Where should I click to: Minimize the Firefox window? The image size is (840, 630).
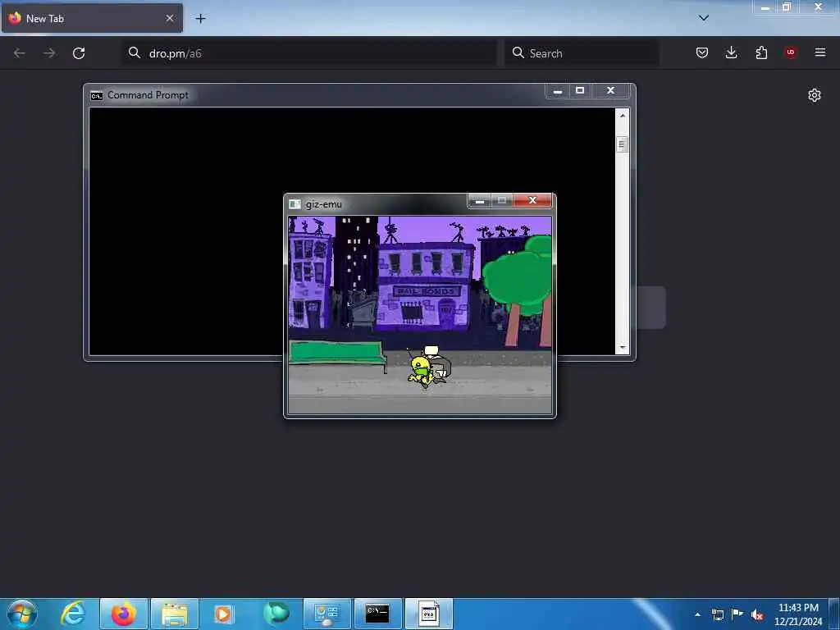tap(765, 7)
